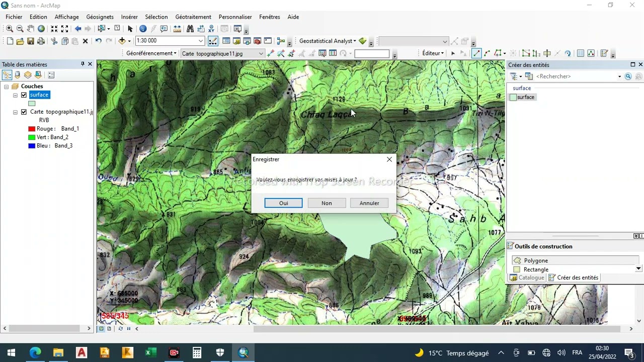
Task: Select the Zoom Out tool
Action: click(20, 29)
